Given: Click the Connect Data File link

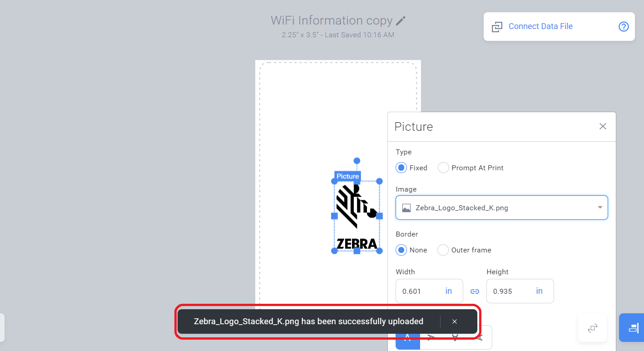Looking at the screenshot, I should coord(540,26).
